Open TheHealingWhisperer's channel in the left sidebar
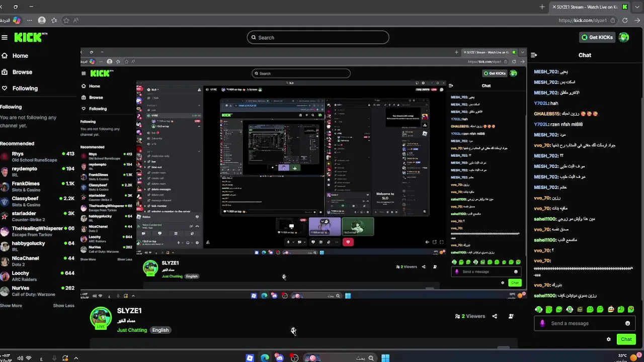Image resolution: width=644 pixels, height=362 pixels. 37,231
